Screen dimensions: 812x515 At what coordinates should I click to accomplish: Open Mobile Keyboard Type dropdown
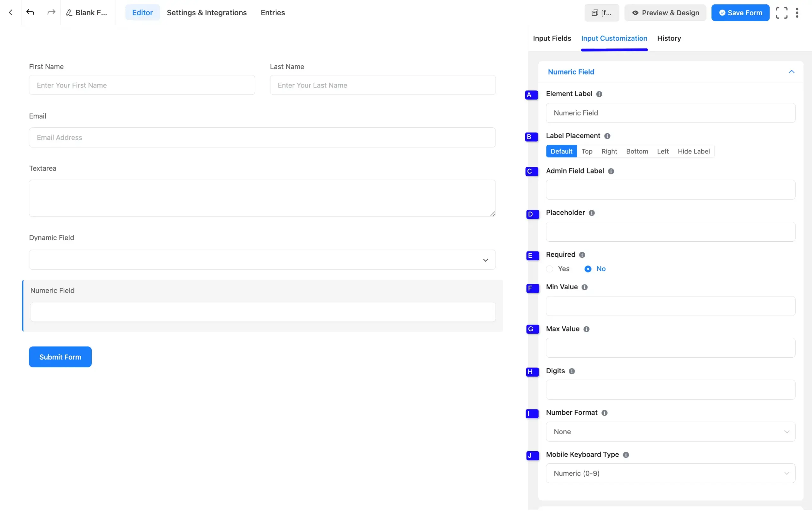click(x=670, y=473)
